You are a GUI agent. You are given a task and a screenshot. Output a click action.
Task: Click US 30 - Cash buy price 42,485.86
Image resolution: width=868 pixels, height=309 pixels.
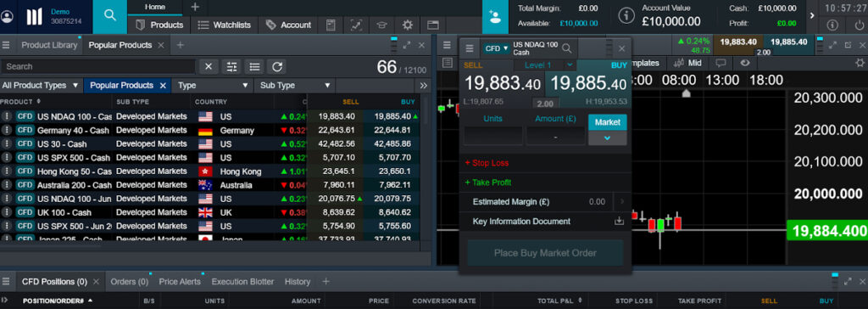click(x=392, y=144)
